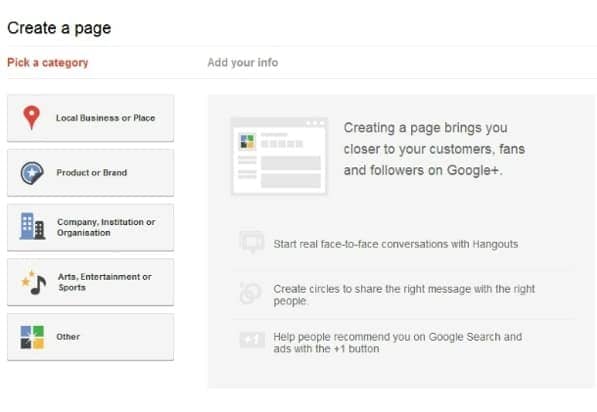Go to the Add your info step
The image size is (597, 412).
(x=243, y=62)
